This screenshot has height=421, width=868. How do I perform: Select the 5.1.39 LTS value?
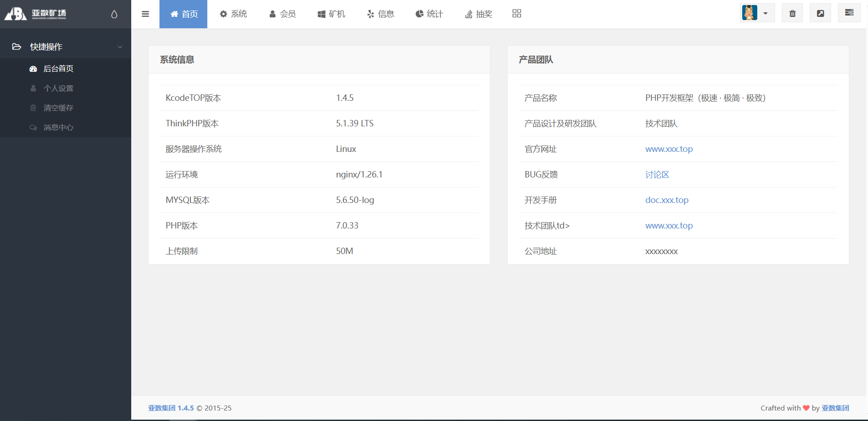pos(354,124)
